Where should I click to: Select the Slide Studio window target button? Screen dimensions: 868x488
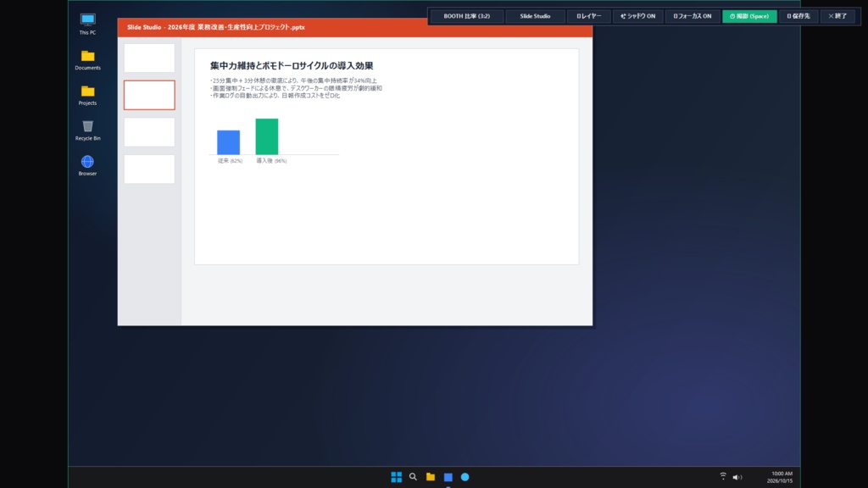(x=535, y=16)
